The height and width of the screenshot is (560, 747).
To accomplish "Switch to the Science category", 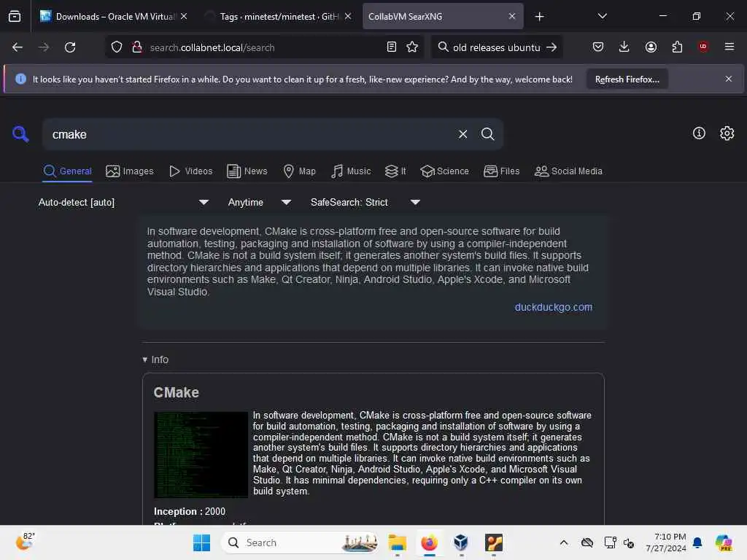I will [444, 171].
